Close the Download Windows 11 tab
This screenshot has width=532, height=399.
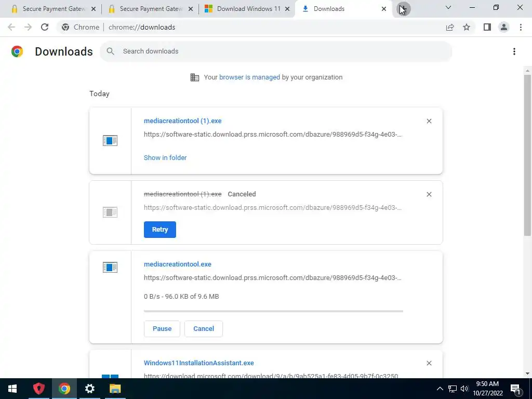click(287, 9)
